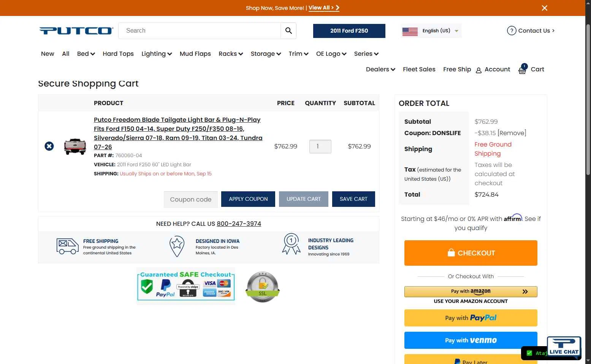The height and width of the screenshot is (364, 591).
Task: Click the quantity field
Action: (320, 147)
